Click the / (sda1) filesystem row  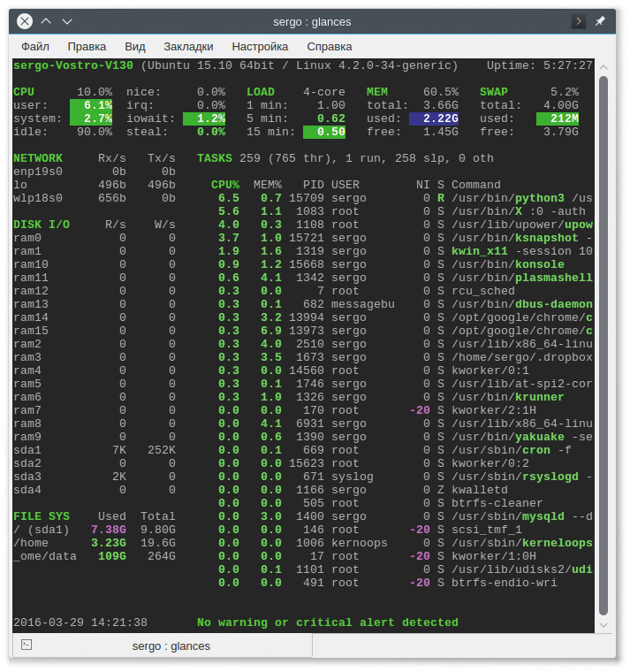(95, 530)
